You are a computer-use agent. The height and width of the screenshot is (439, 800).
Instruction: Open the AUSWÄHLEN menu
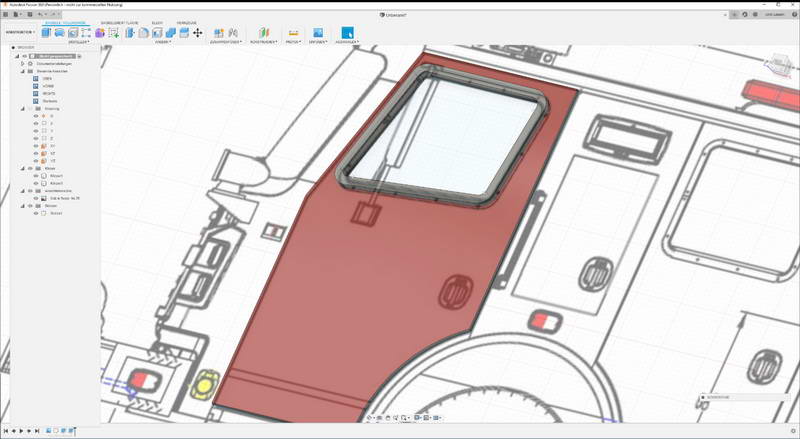click(347, 42)
